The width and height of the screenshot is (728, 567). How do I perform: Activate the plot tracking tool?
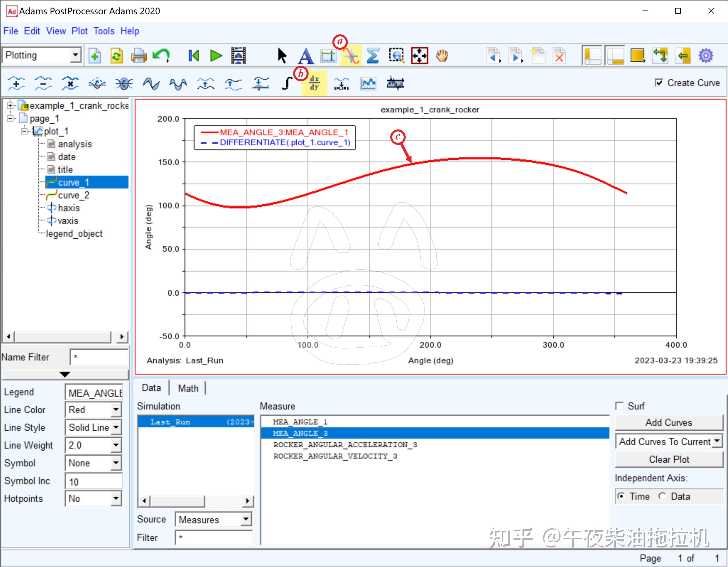(x=351, y=56)
